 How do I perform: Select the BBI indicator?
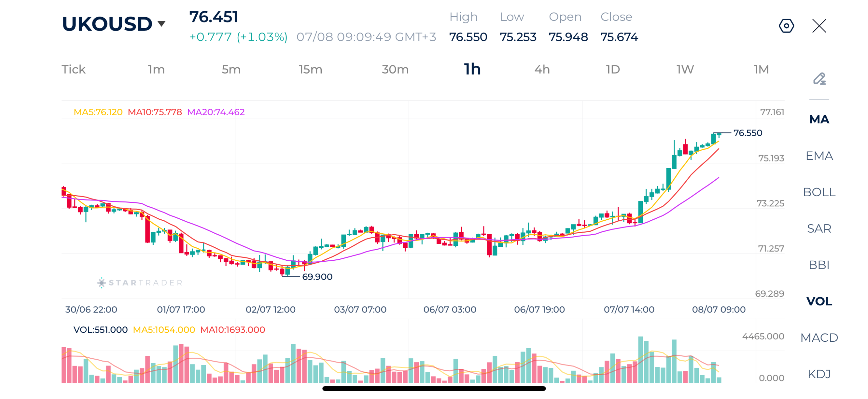[819, 264]
